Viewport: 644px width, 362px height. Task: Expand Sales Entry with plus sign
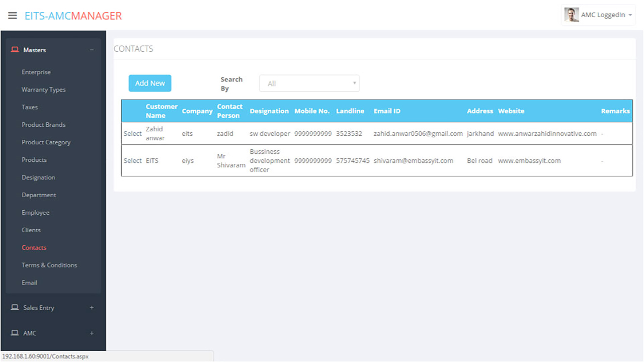[92, 308]
